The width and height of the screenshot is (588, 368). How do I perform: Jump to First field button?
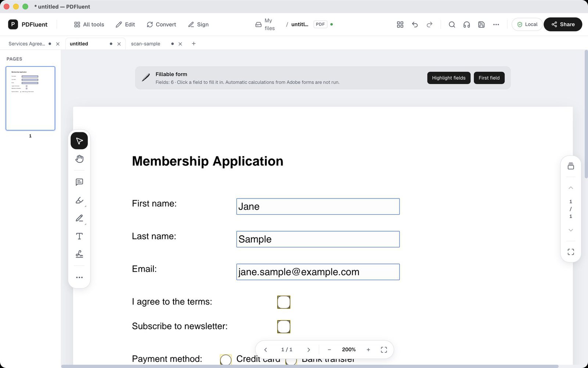(x=489, y=78)
